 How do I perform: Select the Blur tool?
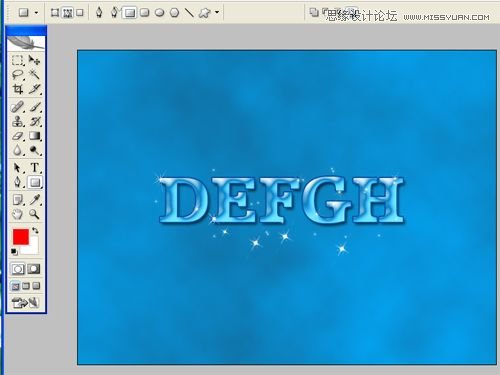18,151
